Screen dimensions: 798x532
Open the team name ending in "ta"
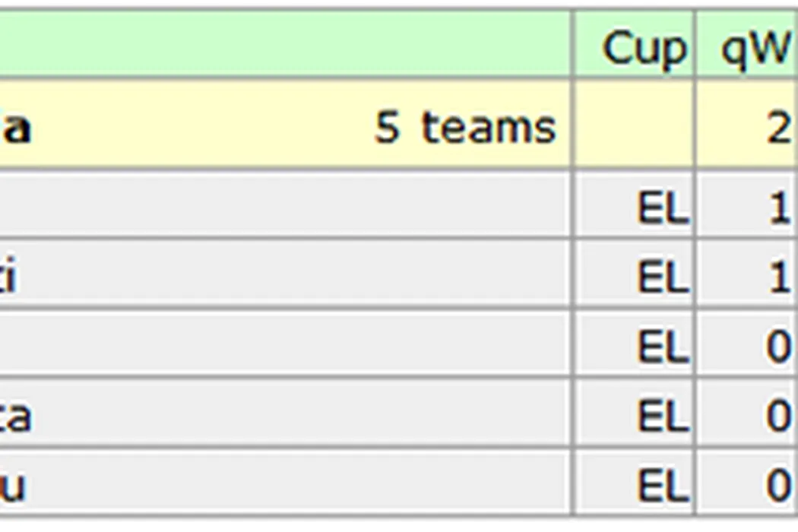tap(15, 416)
